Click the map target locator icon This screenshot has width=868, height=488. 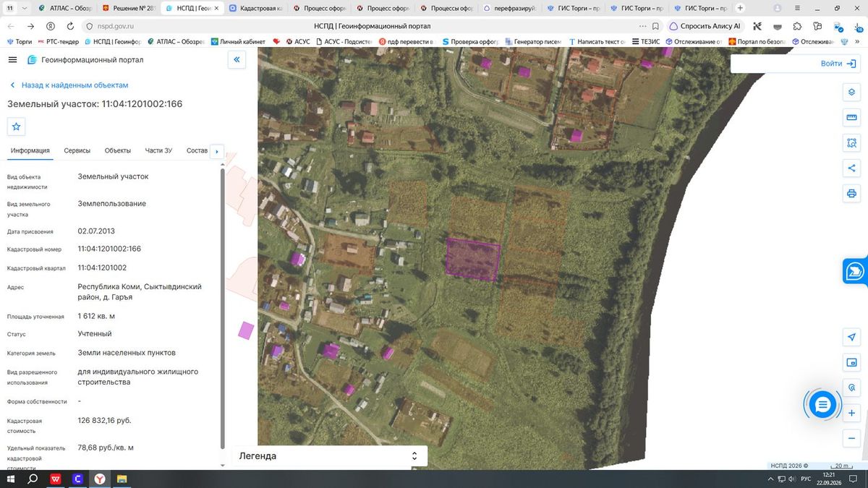[x=851, y=388]
